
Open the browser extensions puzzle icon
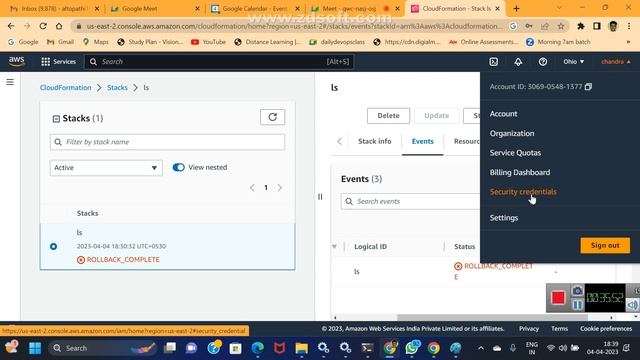580,26
